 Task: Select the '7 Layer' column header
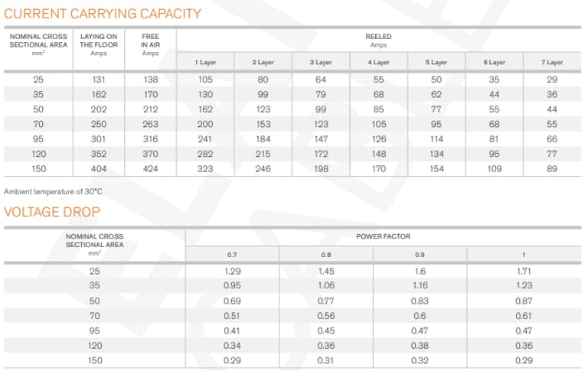(552, 62)
